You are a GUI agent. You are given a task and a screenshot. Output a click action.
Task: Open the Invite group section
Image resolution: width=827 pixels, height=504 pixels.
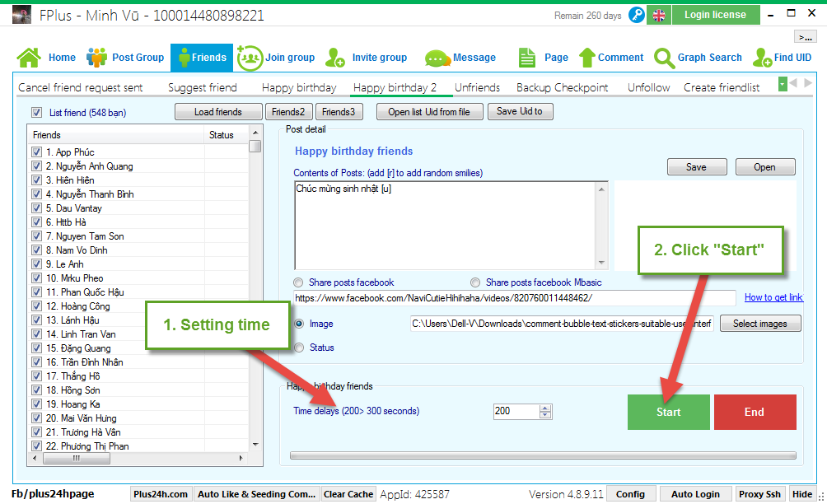[366, 58]
